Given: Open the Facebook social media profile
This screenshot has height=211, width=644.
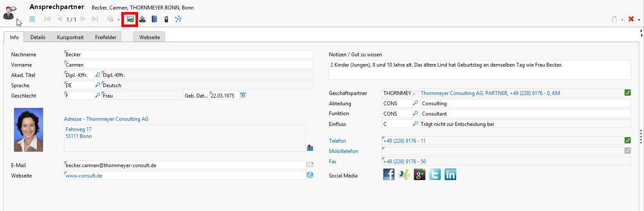Looking at the screenshot, I should coord(388,174).
